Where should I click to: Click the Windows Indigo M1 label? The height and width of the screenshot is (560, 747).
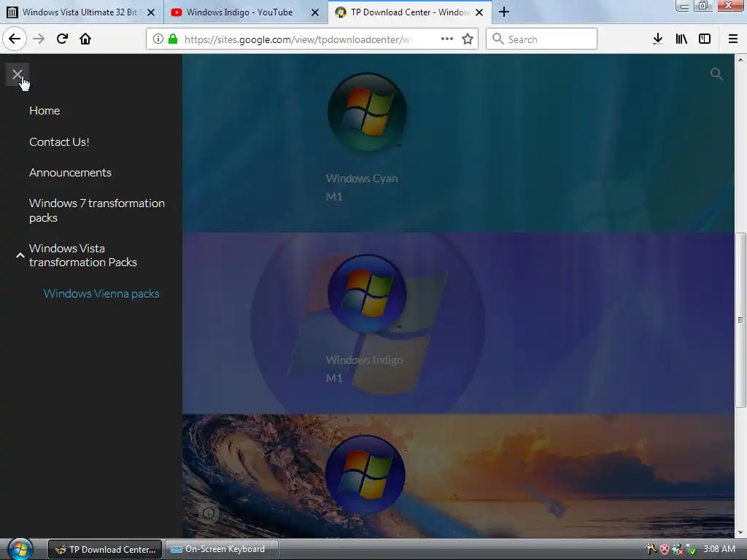364,368
